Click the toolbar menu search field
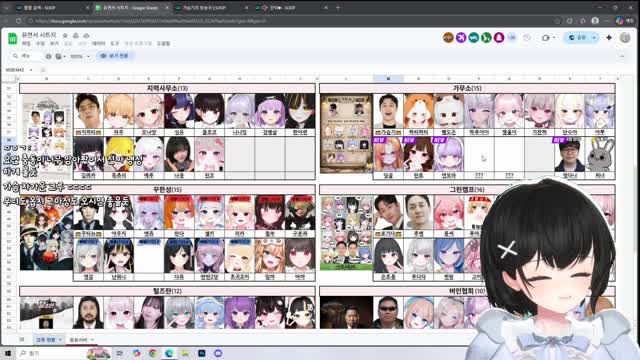Screen dimensions: 640x360 (x=26, y=56)
